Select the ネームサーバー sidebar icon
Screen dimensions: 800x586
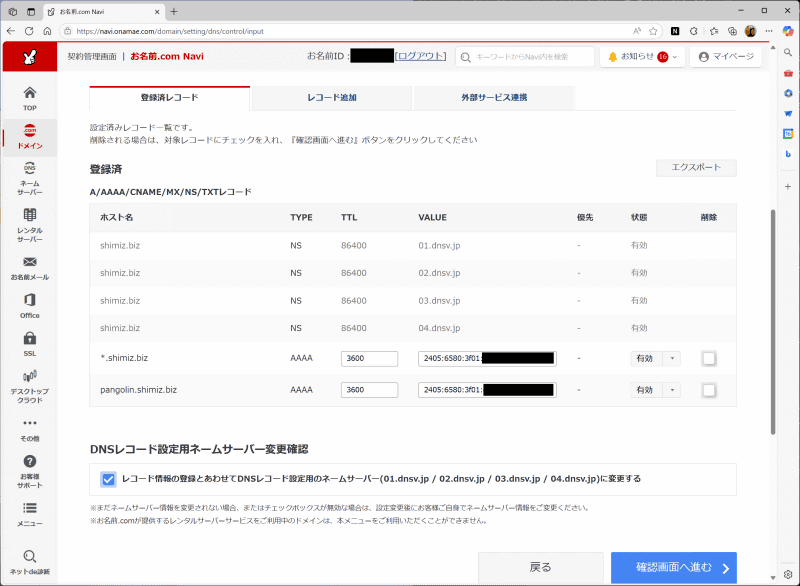(29, 180)
